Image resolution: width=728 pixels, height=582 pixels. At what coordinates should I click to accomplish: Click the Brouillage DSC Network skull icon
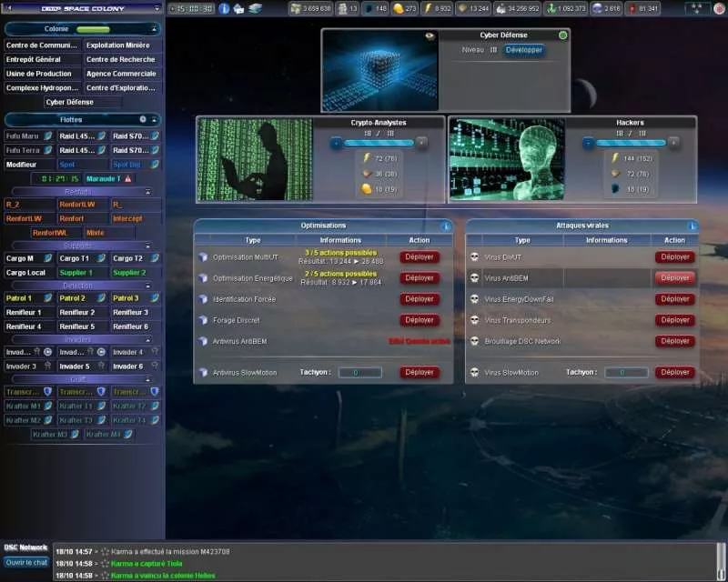pos(476,341)
